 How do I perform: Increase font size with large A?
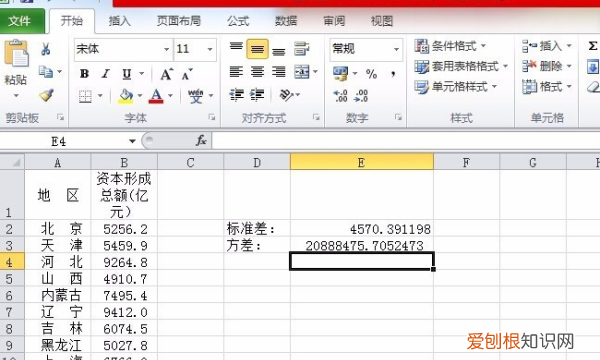tap(166, 74)
